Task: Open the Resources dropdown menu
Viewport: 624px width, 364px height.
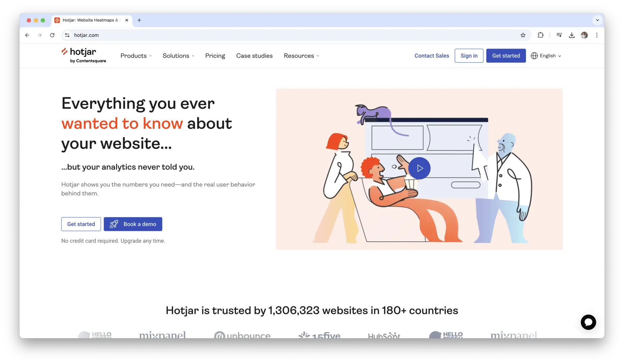Action: point(301,56)
